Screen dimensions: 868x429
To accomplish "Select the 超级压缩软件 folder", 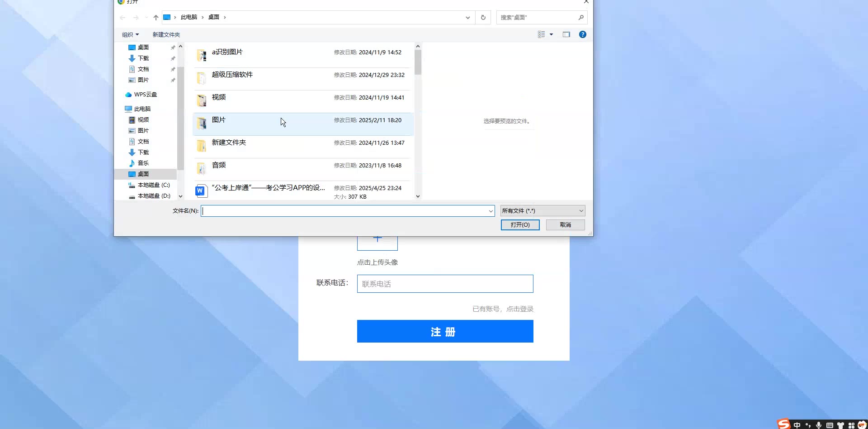I will (303, 79).
